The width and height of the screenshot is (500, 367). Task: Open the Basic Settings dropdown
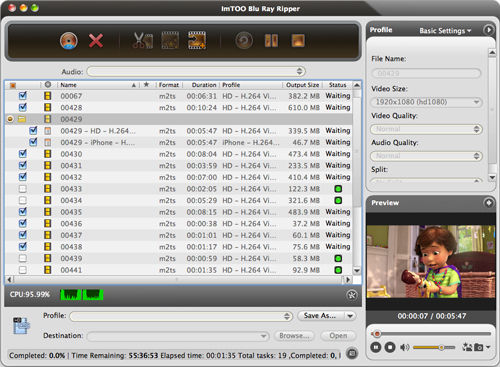tap(445, 31)
